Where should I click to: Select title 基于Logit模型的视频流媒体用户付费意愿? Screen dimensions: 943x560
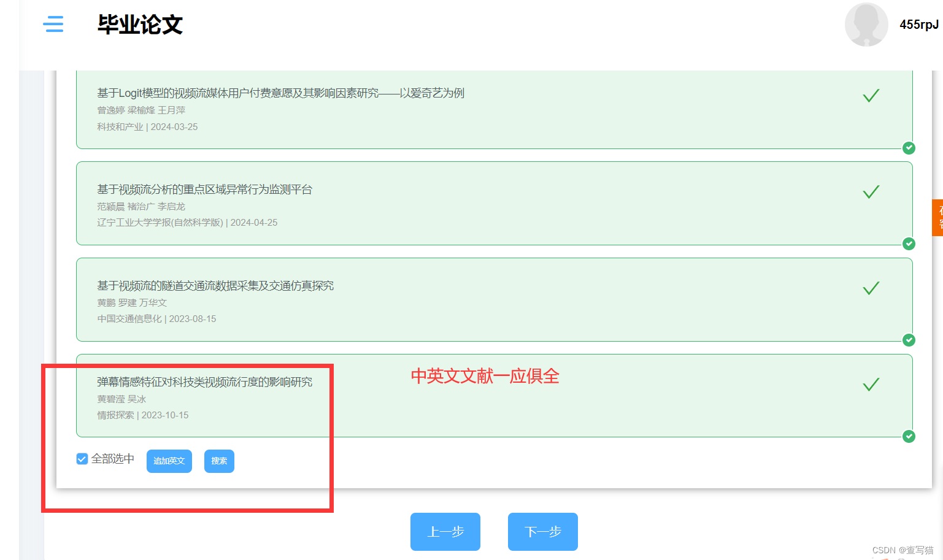(280, 93)
